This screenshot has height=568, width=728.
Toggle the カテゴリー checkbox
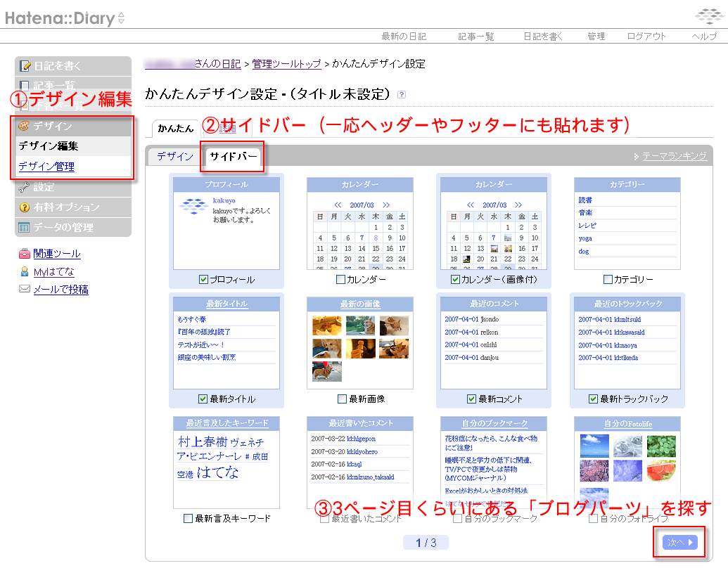(x=608, y=280)
